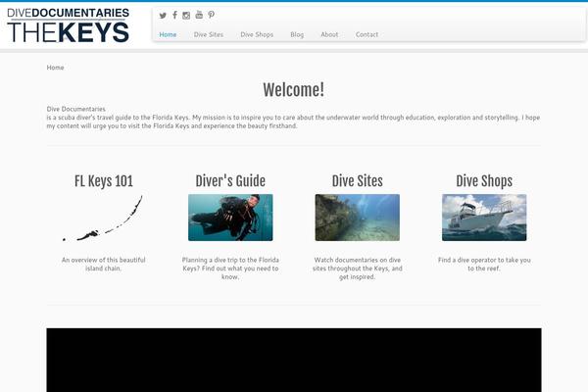The width and height of the screenshot is (588, 392).
Task: Open the Twitter social icon
Action: [163, 16]
